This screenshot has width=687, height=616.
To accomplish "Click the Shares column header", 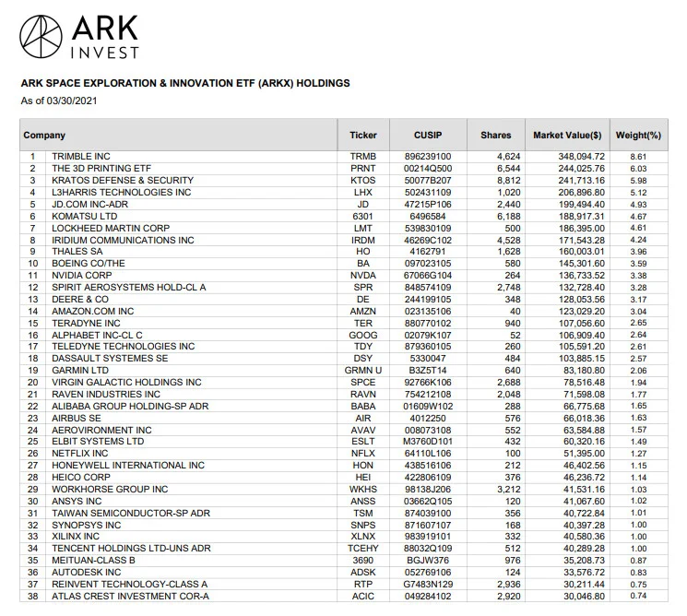I will 495,135.
